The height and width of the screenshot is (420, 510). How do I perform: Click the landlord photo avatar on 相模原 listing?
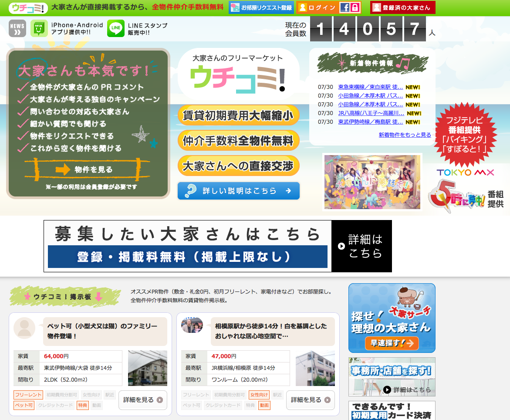(x=192, y=325)
